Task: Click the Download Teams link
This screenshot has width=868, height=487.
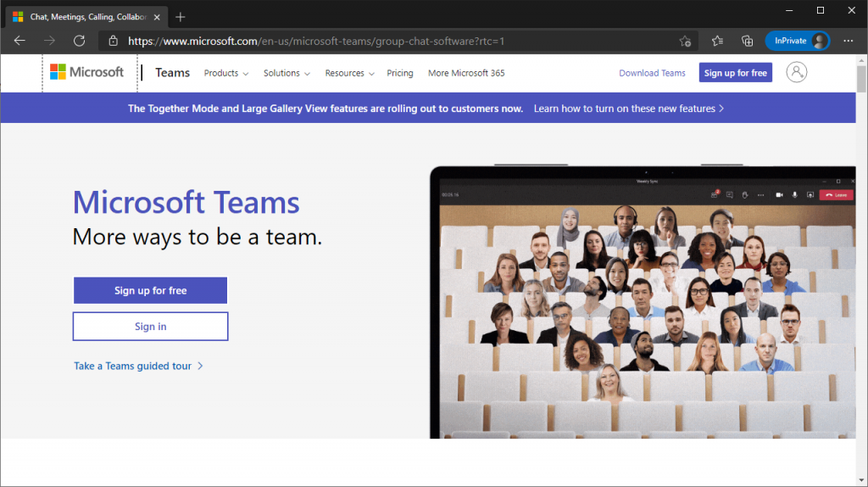Action: click(652, 73)
